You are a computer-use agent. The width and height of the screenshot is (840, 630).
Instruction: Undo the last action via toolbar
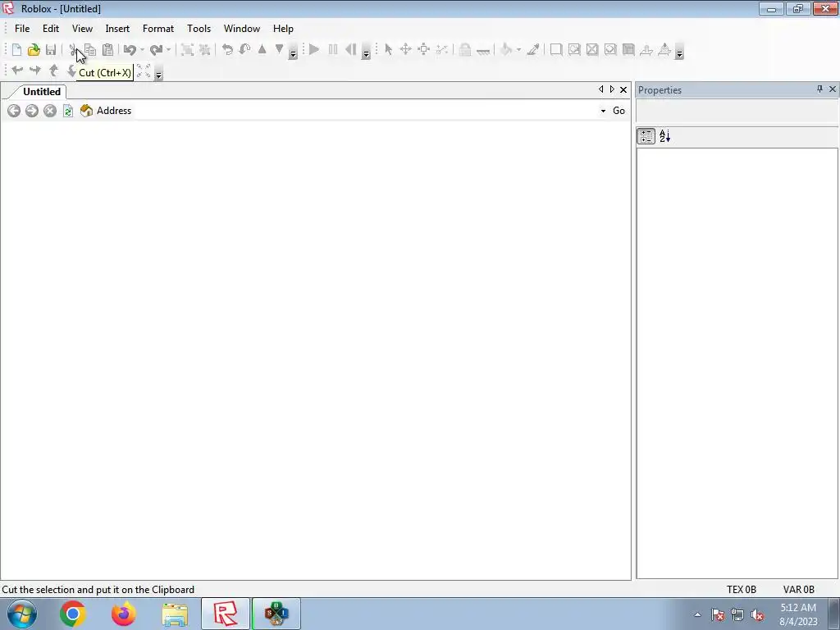pos(129,50)
